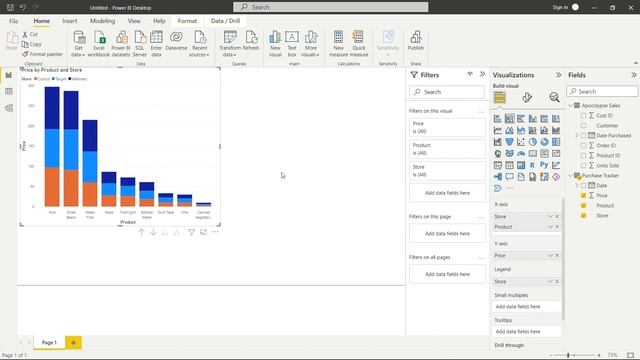Image resolution: width=640 pixels, height=360 pixels.
Task: Open Power BI datasets
Action: (x=121, y=44)
